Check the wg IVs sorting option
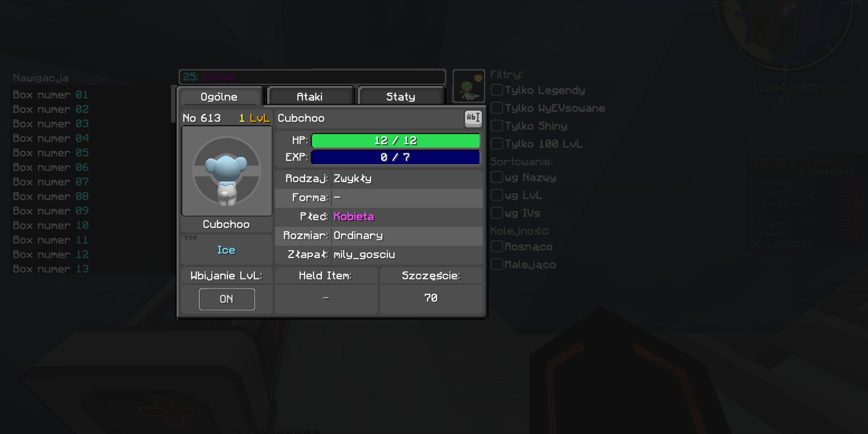 pyautogui.click(x=497, y=213)
